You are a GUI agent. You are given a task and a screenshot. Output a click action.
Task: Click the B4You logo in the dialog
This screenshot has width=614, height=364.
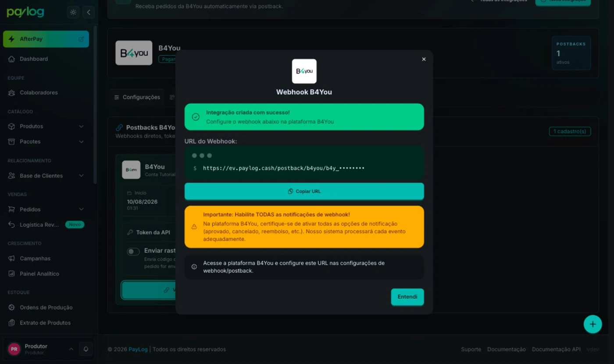pos(304,71)
